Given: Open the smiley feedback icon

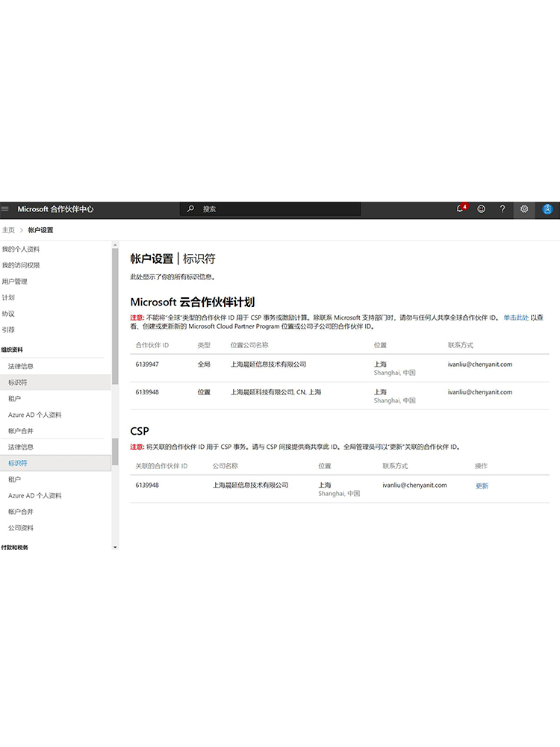Looking at the screenshot, I should [x=482, y=208].
